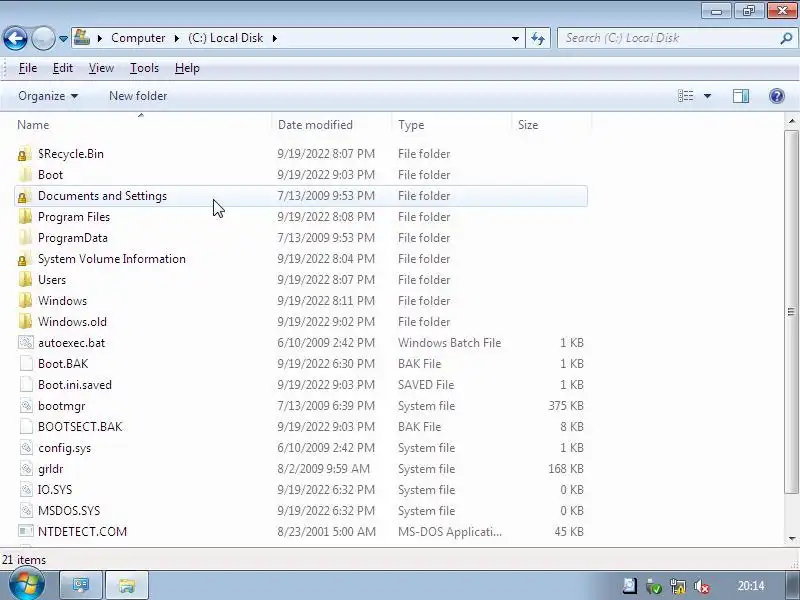Open the Organize dropdown
Image resolution: width=800 pixels, height=600 pixels.
48,96
